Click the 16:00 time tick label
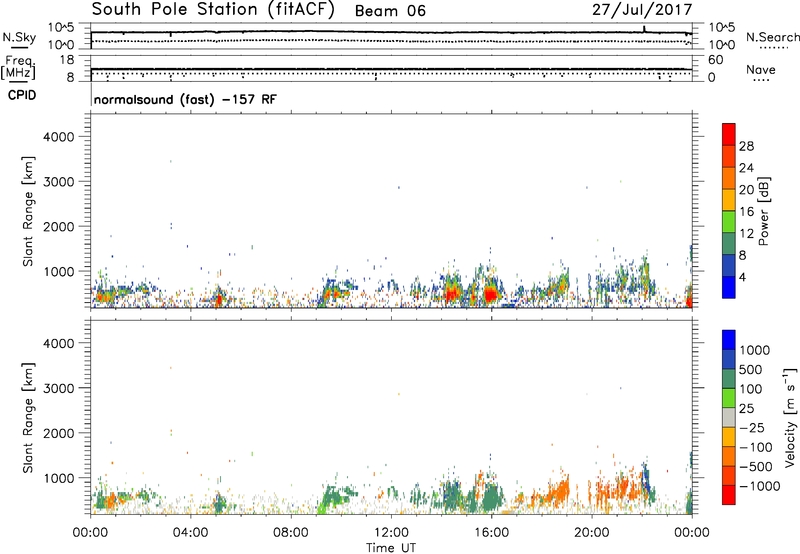The width and height of the screenshot is (800, 554). [x=491, y=533]
